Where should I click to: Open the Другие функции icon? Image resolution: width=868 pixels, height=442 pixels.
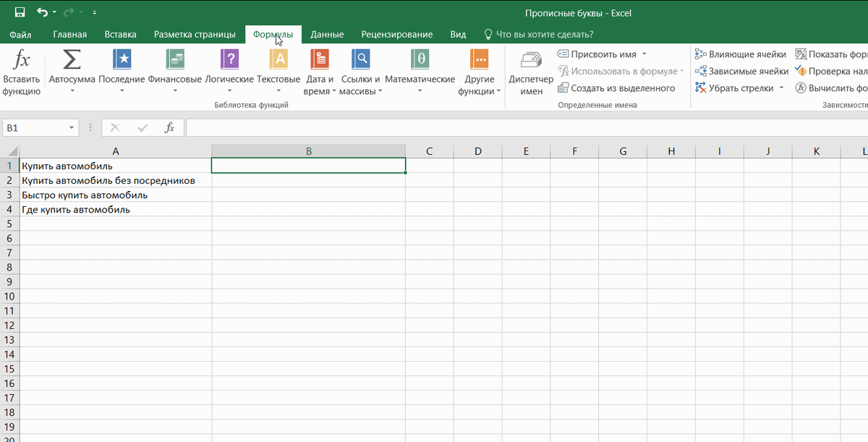pyautogui.click(x=479, y=59)
